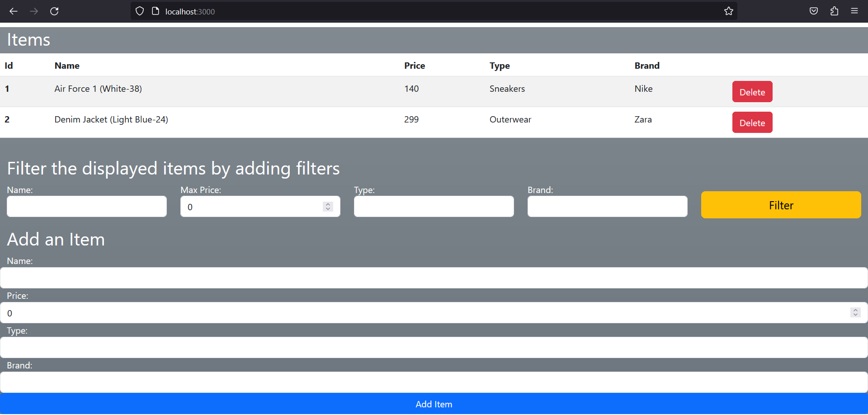Click the reload page icon
Screen dimensions: 868x415
pos(54,11)
